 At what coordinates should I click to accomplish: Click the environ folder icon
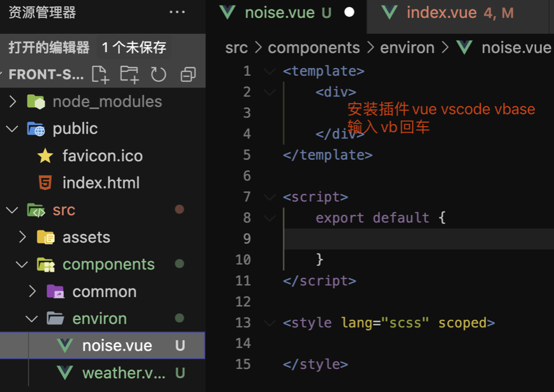pos(56,319)
